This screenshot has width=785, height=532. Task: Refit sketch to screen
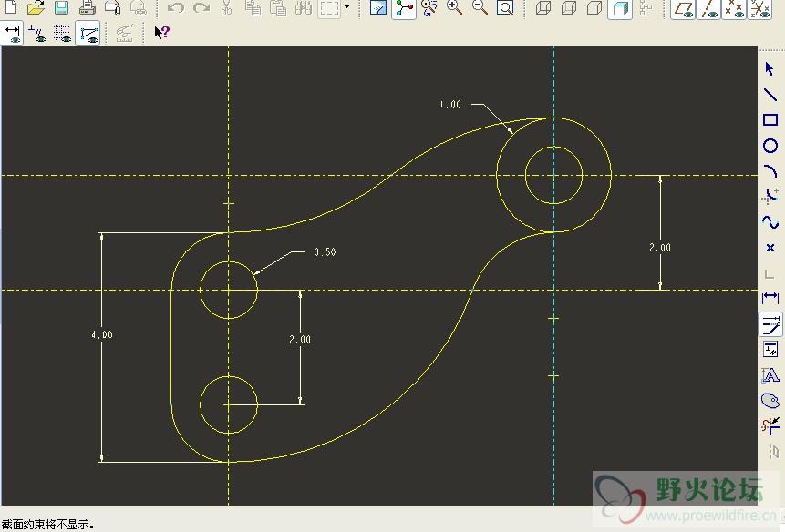click(x=506, y=7)
